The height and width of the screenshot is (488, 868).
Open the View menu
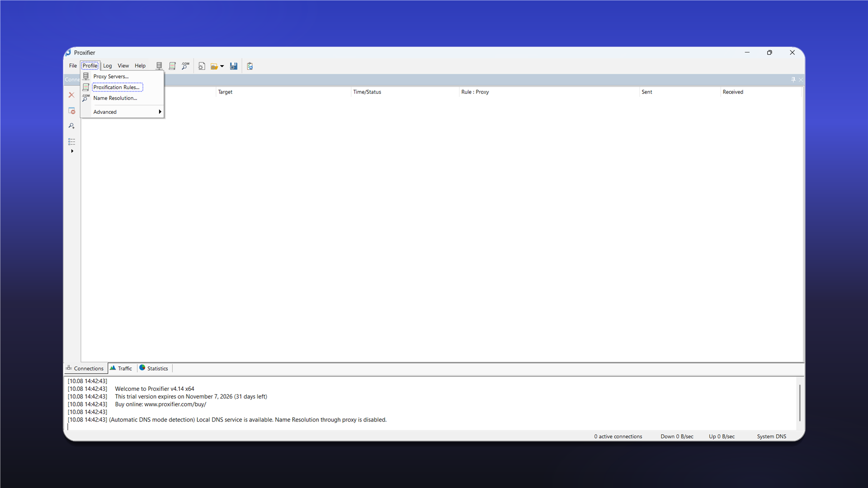pyautogui.click(x=123, y=66)
